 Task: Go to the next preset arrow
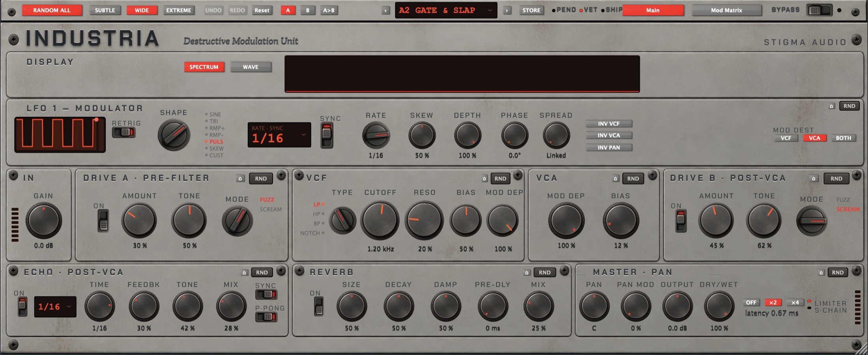coord(507,11)
